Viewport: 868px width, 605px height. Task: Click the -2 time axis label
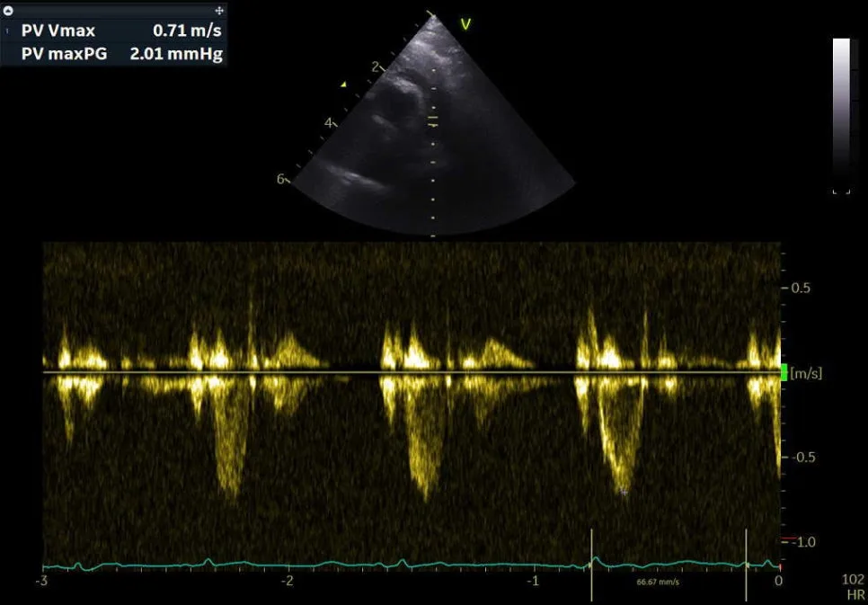[x=287, y=581]
